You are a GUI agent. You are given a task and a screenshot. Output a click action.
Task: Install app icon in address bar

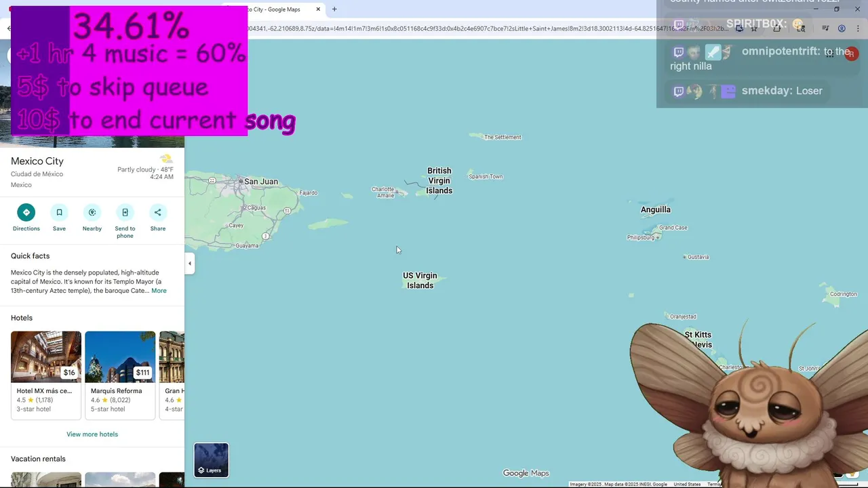pyautogui.click(x=739, y=28)
